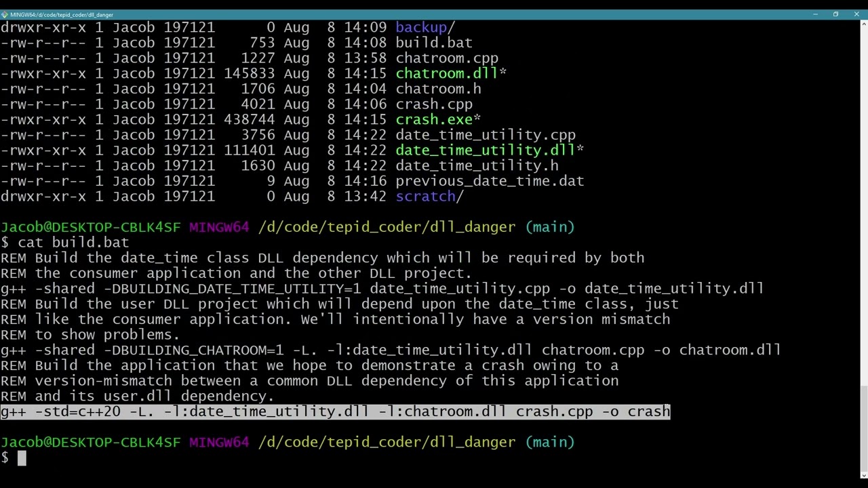Click the file size 145833
The image size is (868, 488).
pos(250,73)
